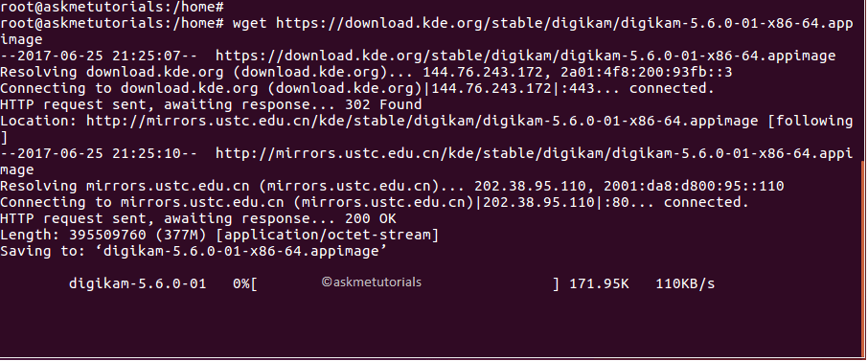868x361 pixels.
Task: Click the 110KB/s download speed
Action: point(685,284)
